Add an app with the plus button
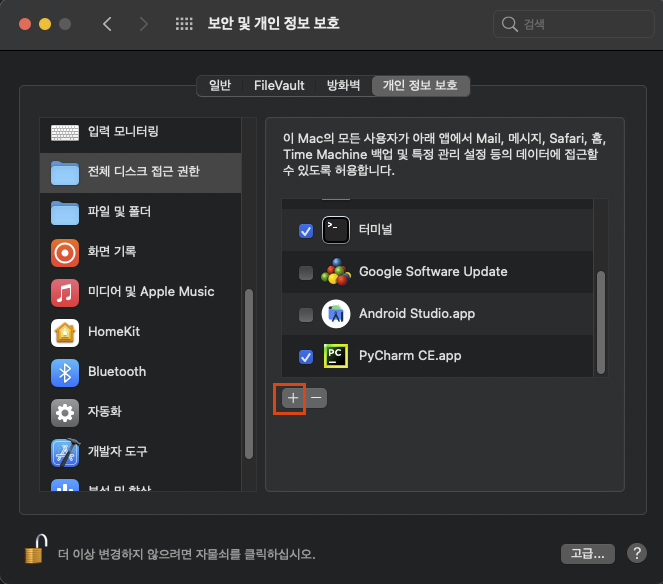663x584 pixels. click(293, 398)
